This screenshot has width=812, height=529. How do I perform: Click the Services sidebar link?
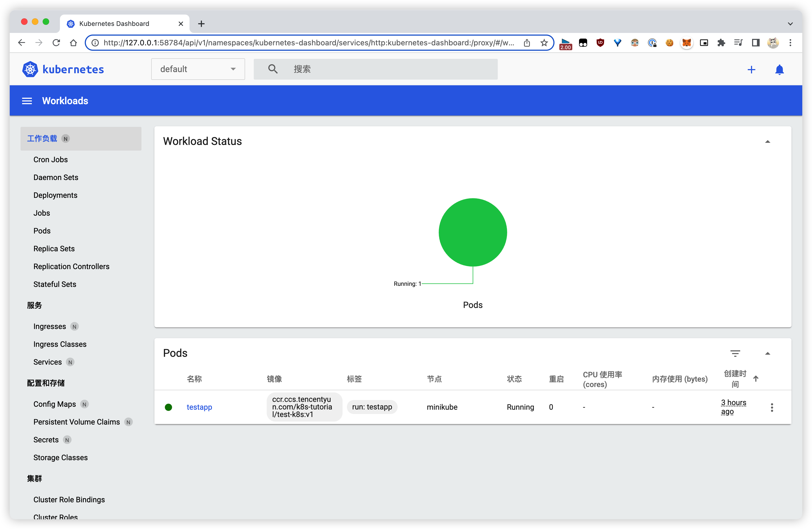[x=48, y=362]
